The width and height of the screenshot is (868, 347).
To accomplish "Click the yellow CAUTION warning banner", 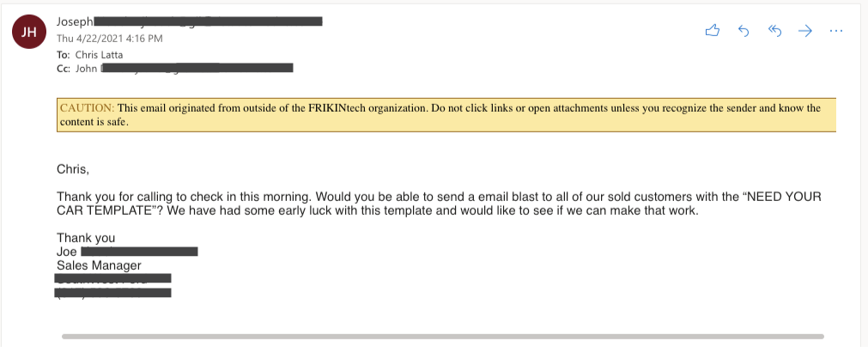I will tap(446, 115).
